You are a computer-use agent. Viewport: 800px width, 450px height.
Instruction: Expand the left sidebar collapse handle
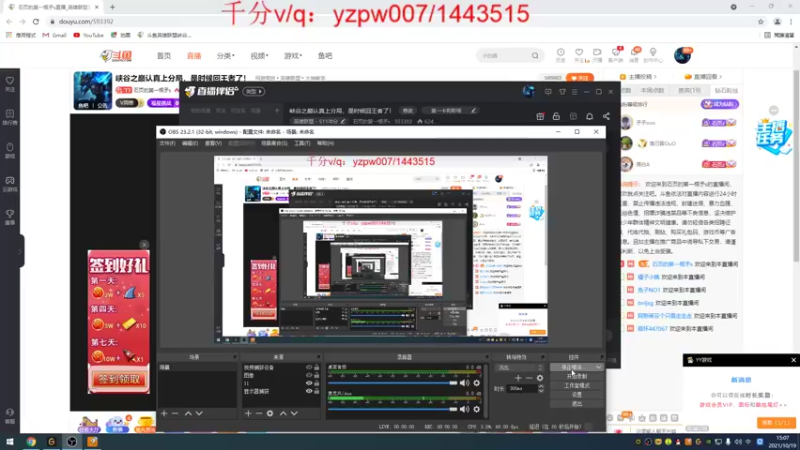click(20, 251)
